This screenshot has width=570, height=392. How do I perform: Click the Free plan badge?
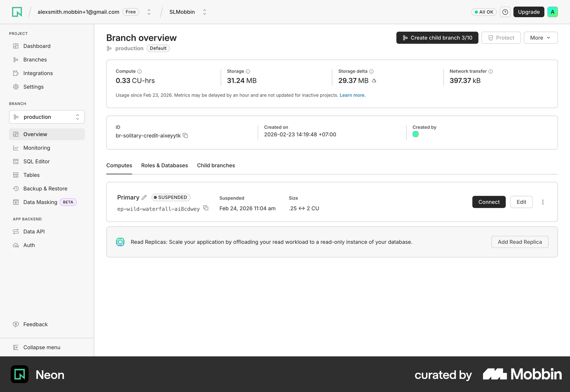click(131, 12)
